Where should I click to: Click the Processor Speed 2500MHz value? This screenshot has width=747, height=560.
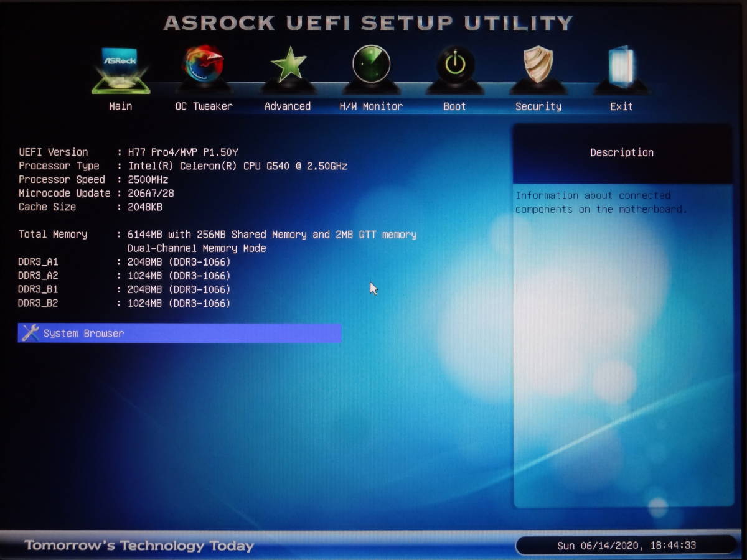148,180
